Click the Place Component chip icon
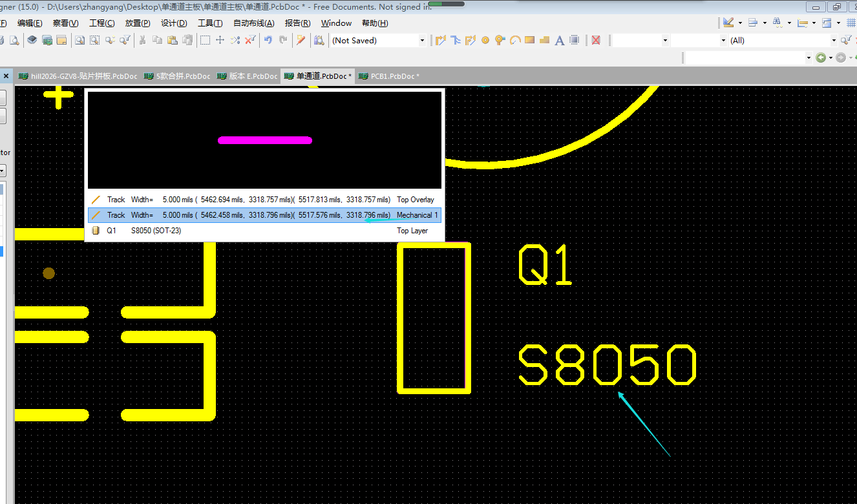 [x=575, y=40]
